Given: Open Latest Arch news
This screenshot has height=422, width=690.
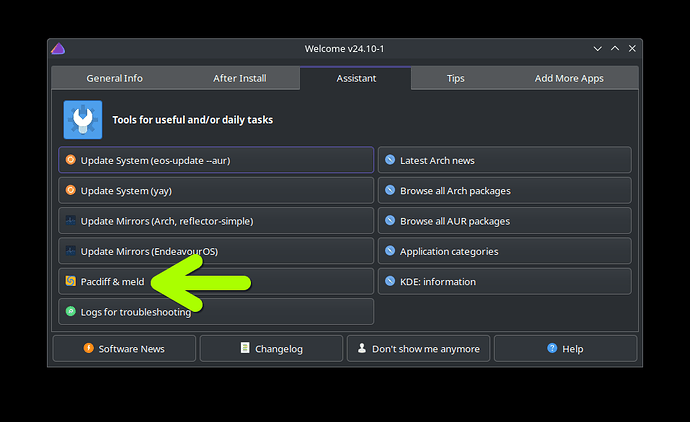Looking at the screenshot, I should [x=505, y=160].
